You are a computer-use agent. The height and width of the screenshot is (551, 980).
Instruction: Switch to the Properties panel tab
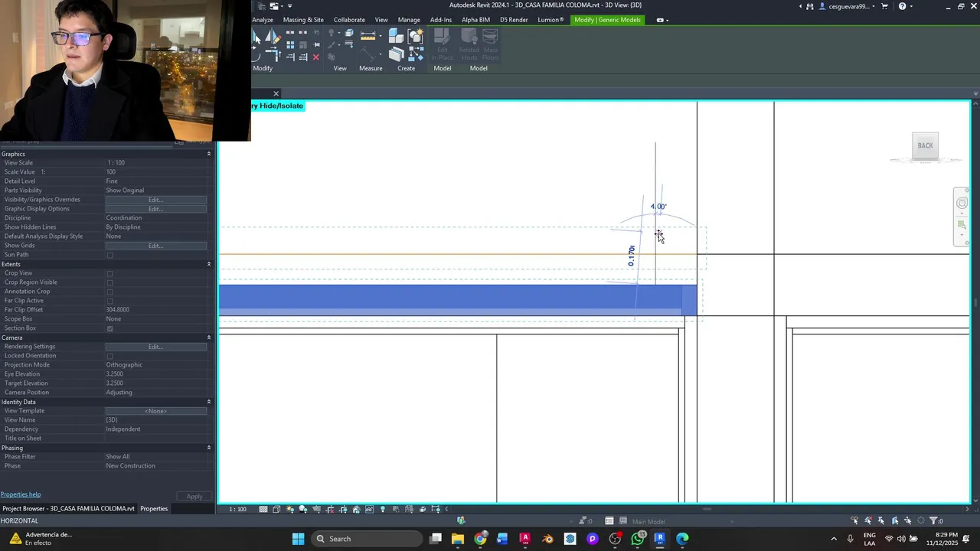pos(154,508)
